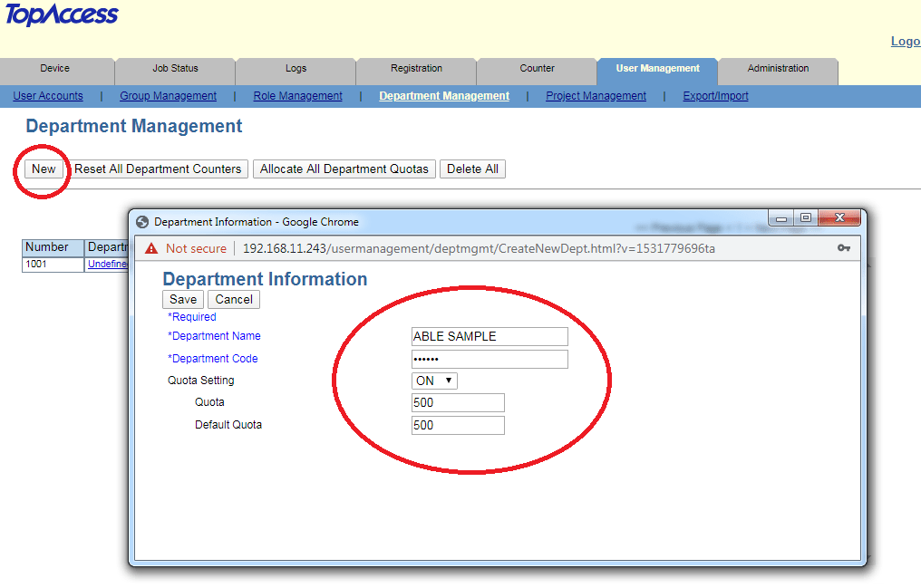Cancel the Department Information dialog
The height and width of the screenshot is (588, 921).
point(233,299)
